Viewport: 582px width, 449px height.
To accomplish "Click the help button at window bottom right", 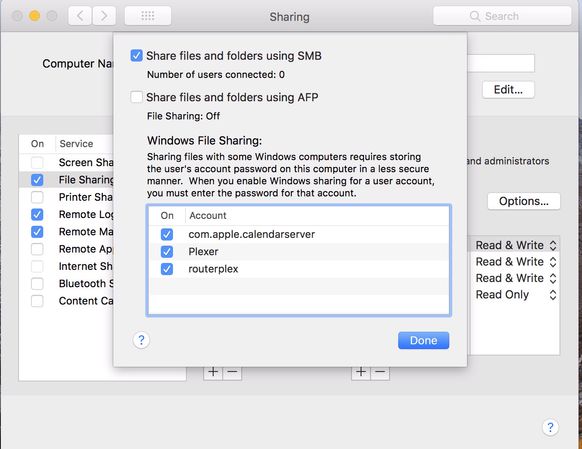I will [550, 427].
